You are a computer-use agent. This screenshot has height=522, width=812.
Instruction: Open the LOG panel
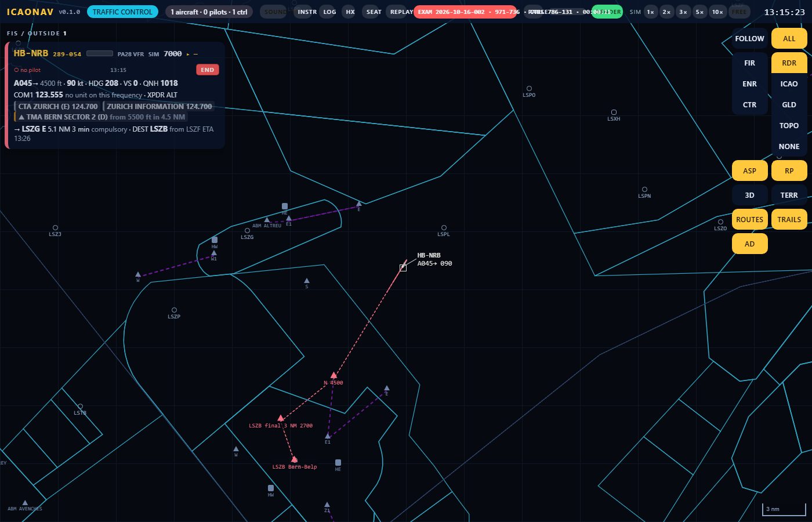(329, 12)
